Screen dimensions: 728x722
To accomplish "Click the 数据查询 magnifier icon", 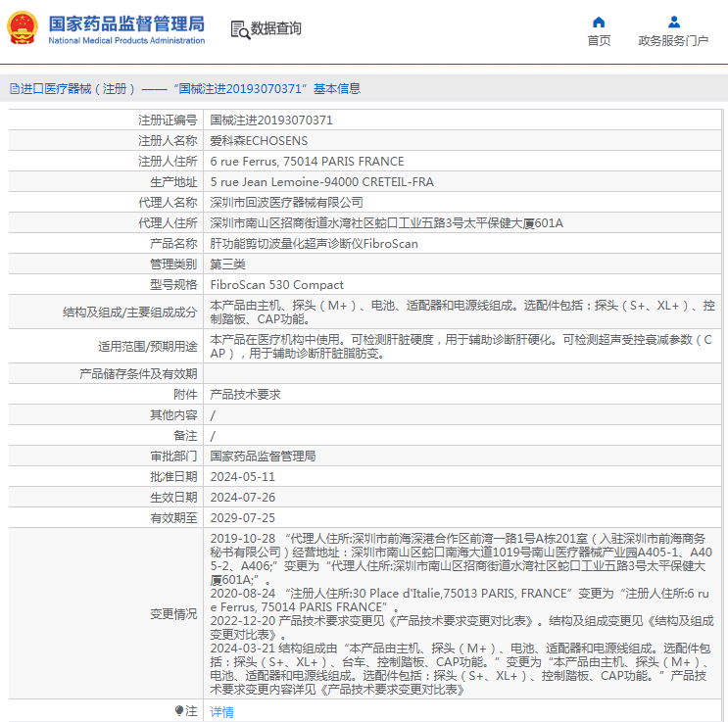I will click(239, 29).
